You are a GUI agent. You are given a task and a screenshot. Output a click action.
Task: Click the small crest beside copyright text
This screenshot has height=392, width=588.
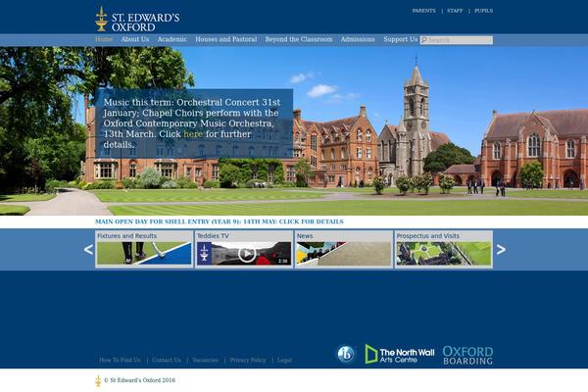pos(98,381)
